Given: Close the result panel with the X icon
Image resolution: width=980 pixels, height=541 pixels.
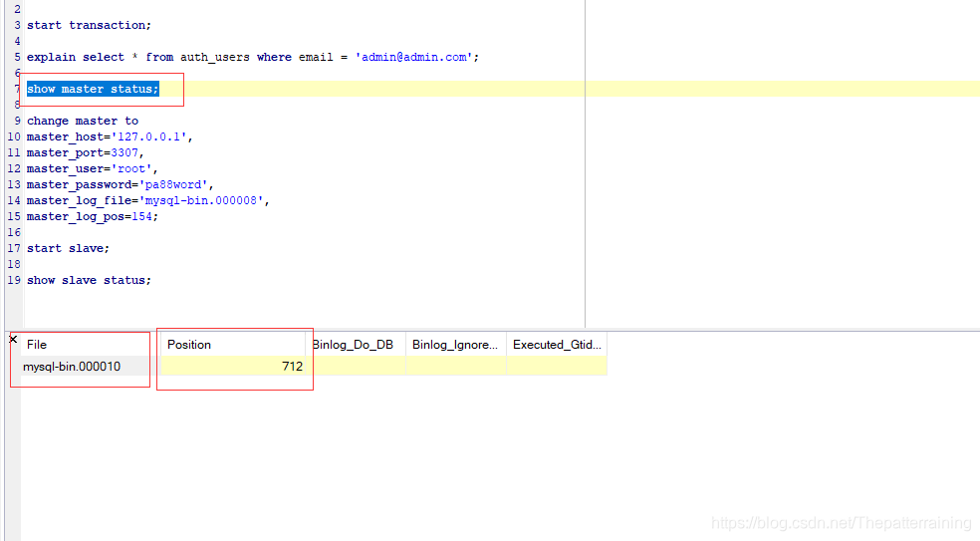Looking at the screenshot, I should click(13, 339).
